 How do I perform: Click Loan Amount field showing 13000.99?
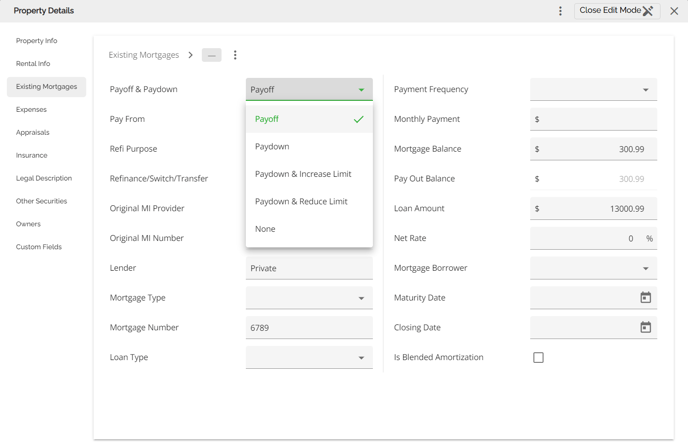[593, 208]
